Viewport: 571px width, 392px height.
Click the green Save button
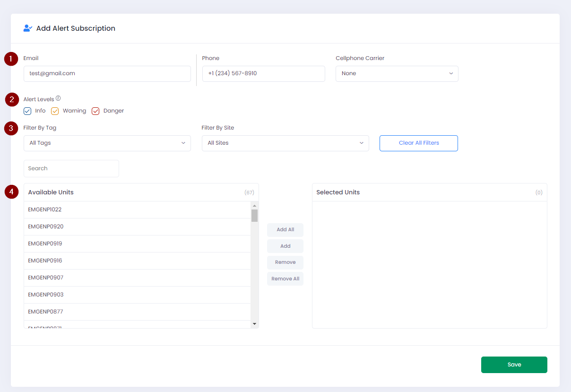pyautogui.click(x=514, y=365)
